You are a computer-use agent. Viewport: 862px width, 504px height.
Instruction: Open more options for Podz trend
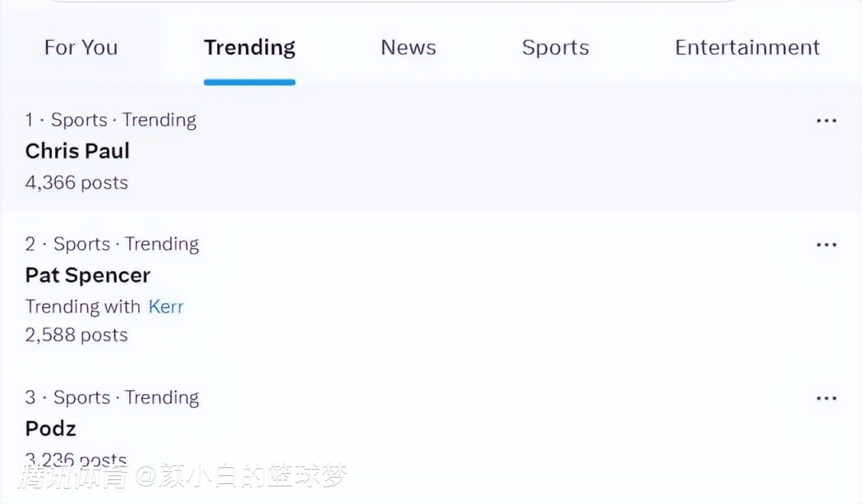(826, 399)
